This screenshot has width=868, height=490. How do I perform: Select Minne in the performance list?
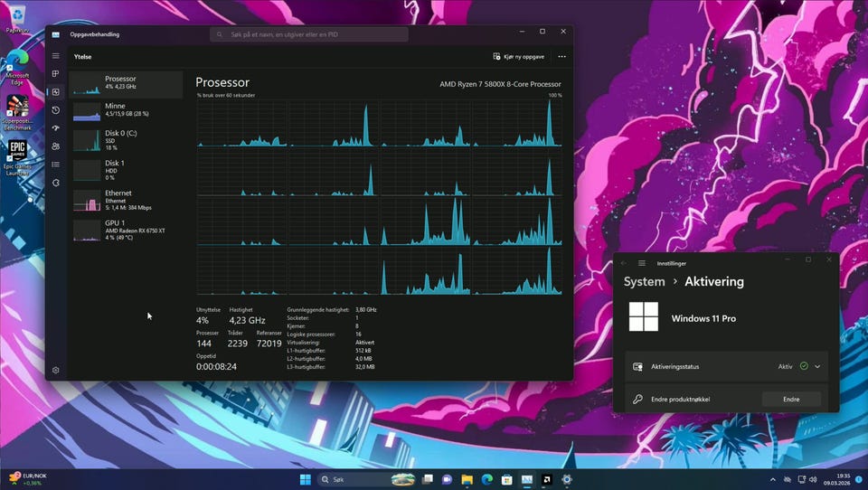click(x=127, y=110)
